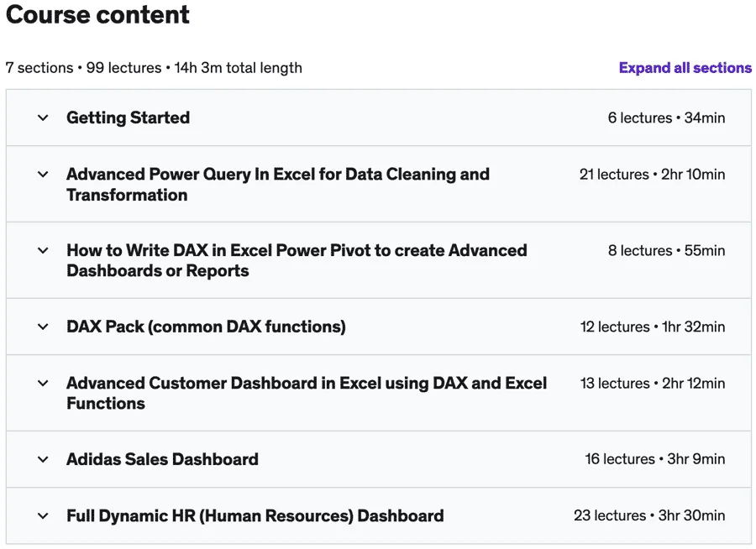Screen dimensions: 756x549
Task: Select How to Write DAX title
Action: tap(297, 261)
